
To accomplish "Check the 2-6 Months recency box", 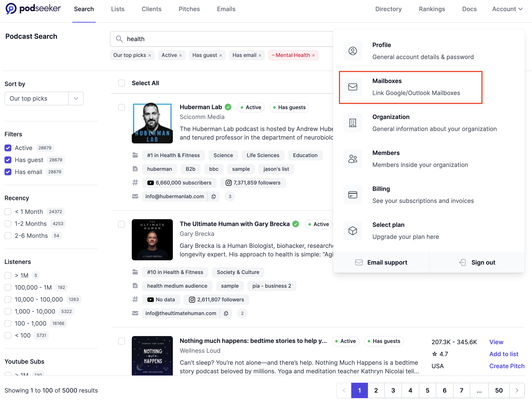I will pyautogui.click(x=8, y=235).
